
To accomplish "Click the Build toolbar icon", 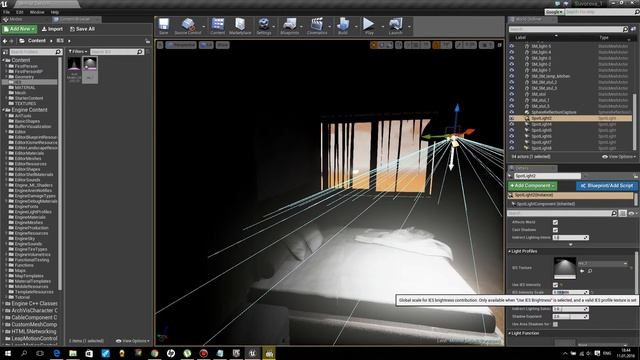I will (x=343, y=26).
